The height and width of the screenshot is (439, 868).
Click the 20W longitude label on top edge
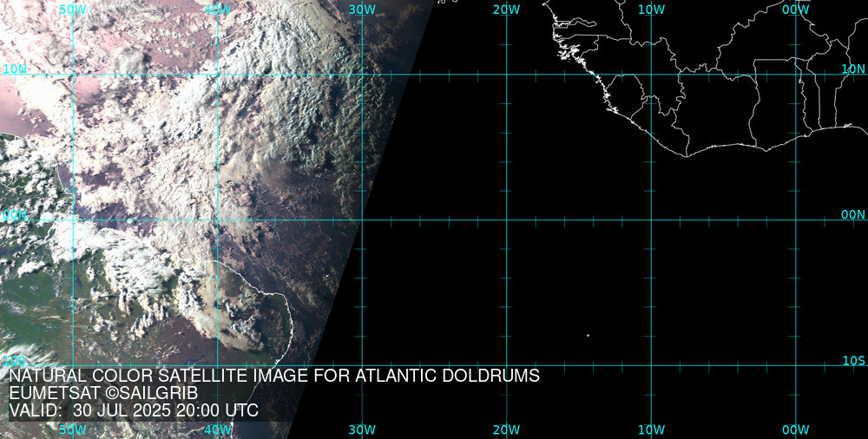(x=507, y=10)
